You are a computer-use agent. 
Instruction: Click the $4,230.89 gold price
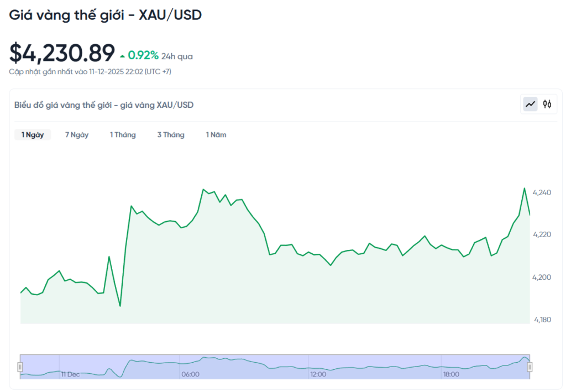pos(62,53)
